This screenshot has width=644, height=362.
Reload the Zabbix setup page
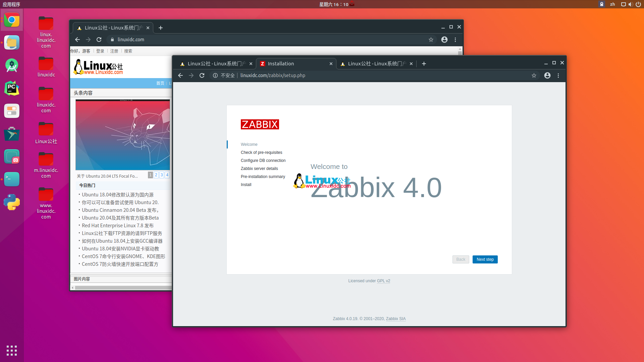pyautogui.click(x=202, y=75)
